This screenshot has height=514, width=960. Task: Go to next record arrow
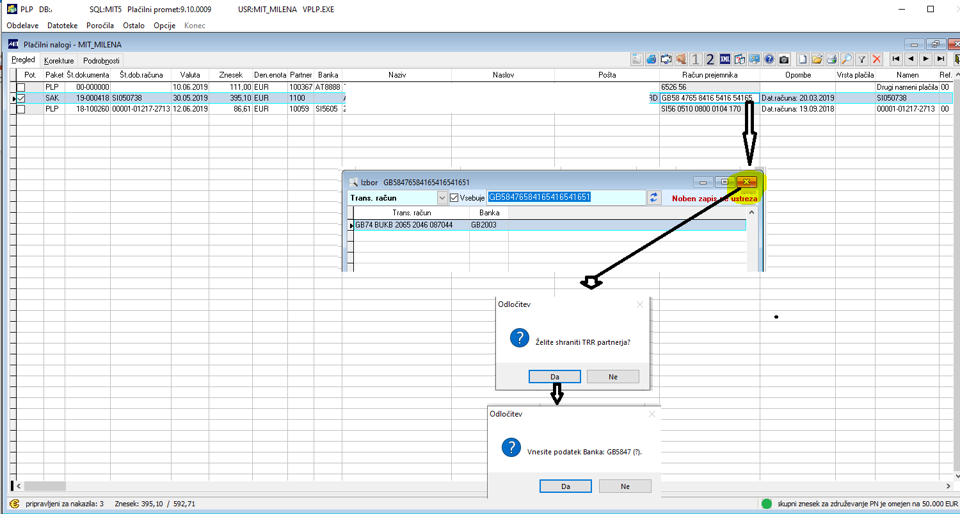(926, 59)
